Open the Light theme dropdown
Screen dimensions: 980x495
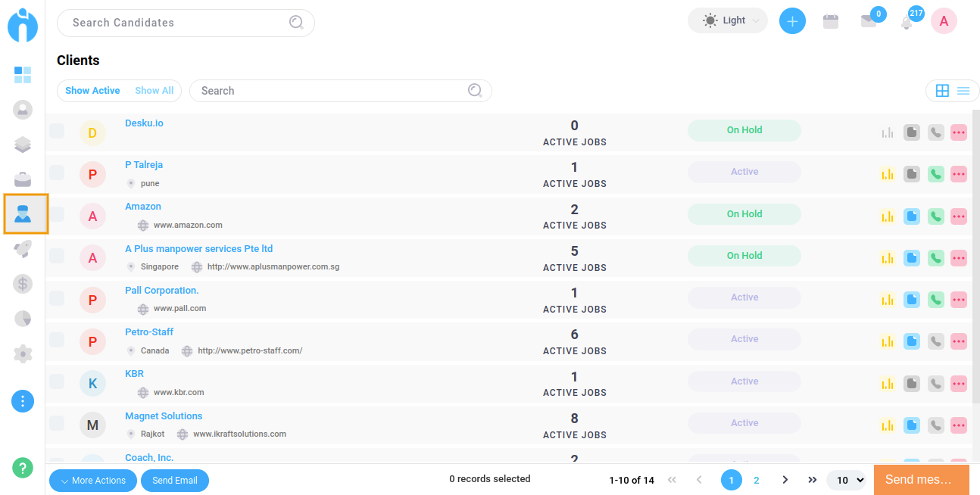(x=727, y=20)
